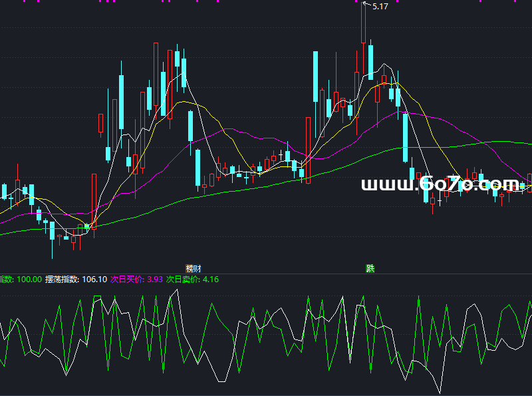Viewport: 532px width, 396px height.
Task: Select the 5.17 high price label
Action: point(380,7)
